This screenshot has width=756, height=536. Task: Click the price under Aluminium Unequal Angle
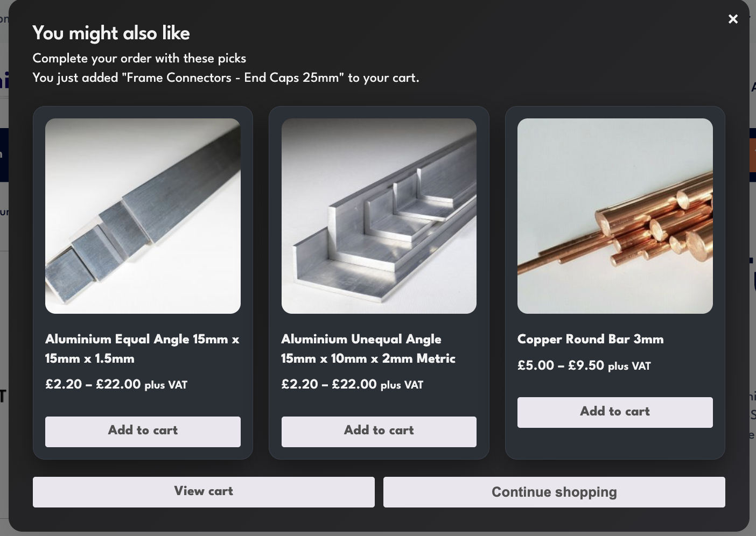(329, 384)
